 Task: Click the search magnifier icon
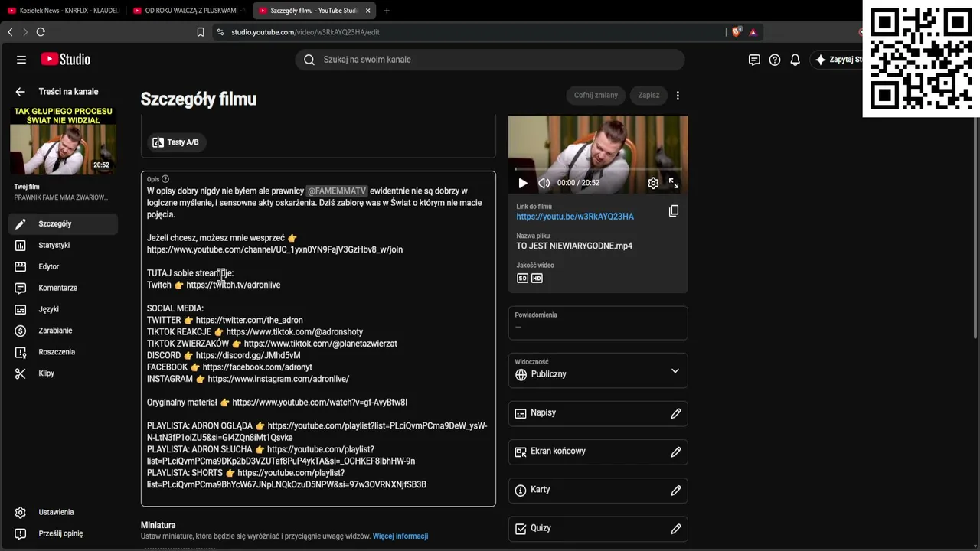coord(309,60)
